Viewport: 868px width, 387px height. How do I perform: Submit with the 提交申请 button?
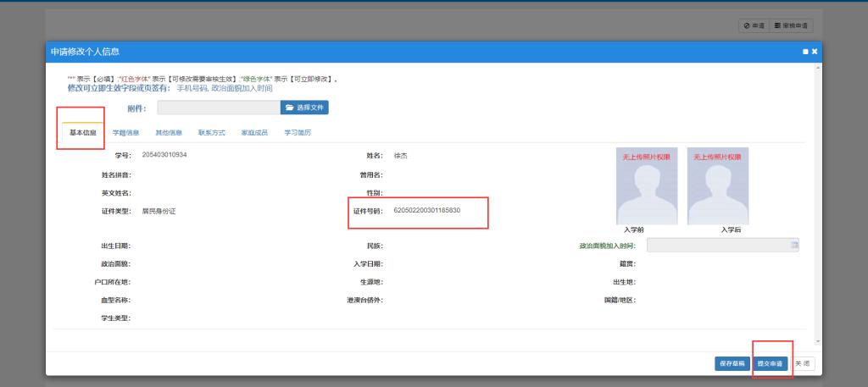(x=771, y=363)
